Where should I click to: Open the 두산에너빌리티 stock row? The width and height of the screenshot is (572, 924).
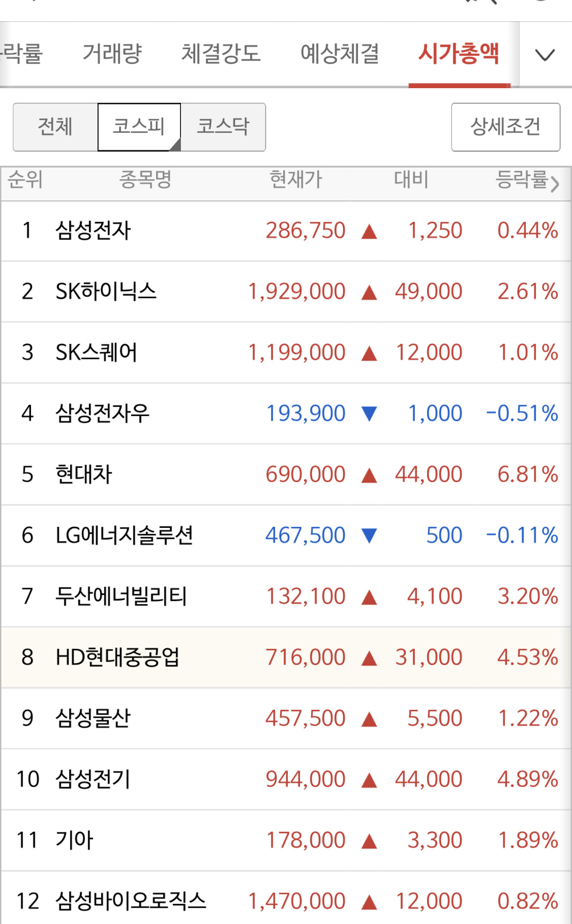286,597
